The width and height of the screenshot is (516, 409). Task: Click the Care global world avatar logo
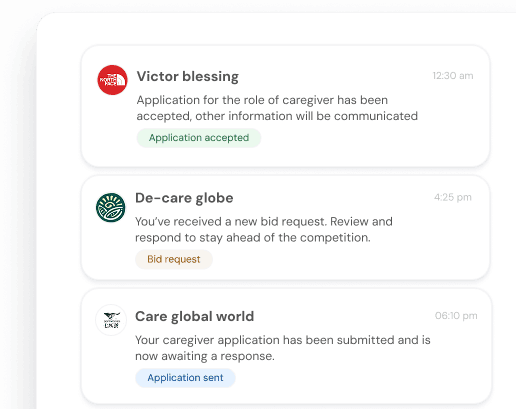point(111,320)
